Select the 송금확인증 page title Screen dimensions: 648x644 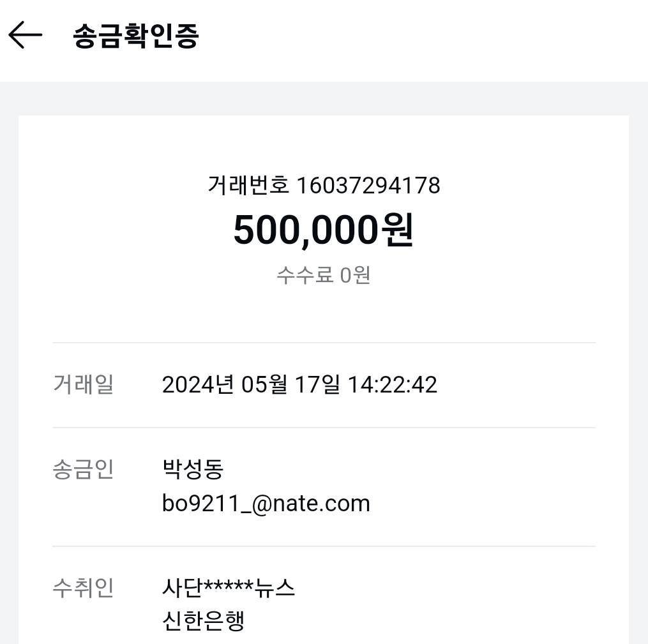136,36
